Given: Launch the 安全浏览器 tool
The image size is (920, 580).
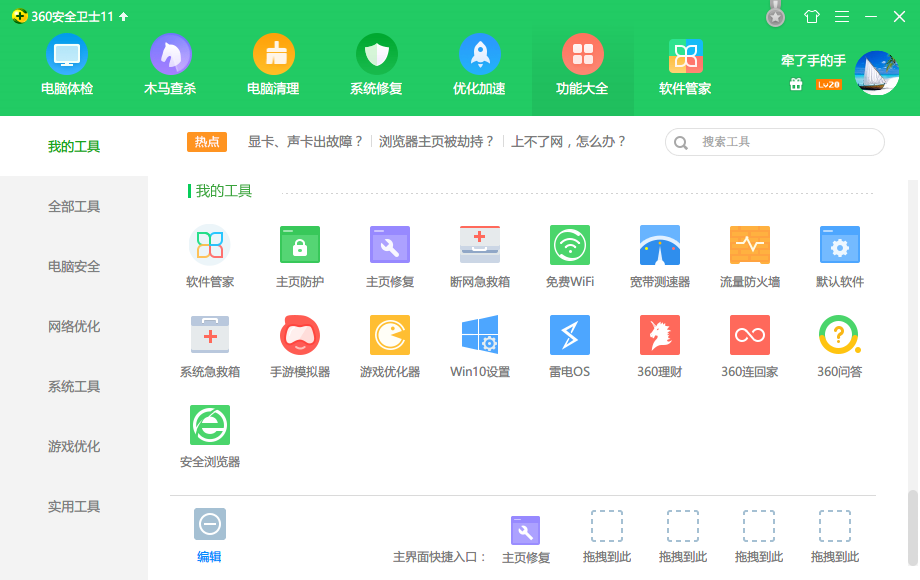Looking at the screenshot, I should point(210,437).
